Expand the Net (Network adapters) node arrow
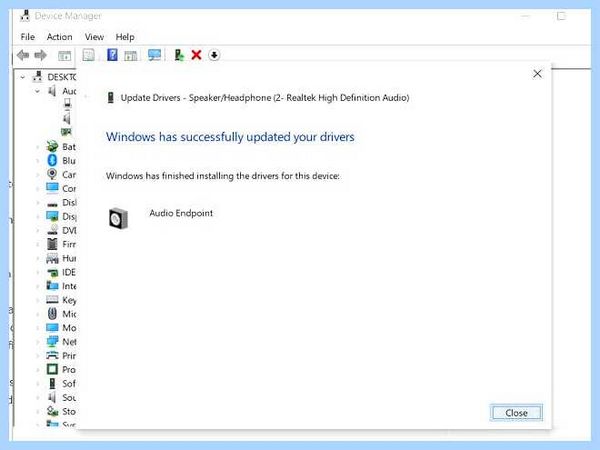This screenshot has height=450, width=600. (38, 342)
